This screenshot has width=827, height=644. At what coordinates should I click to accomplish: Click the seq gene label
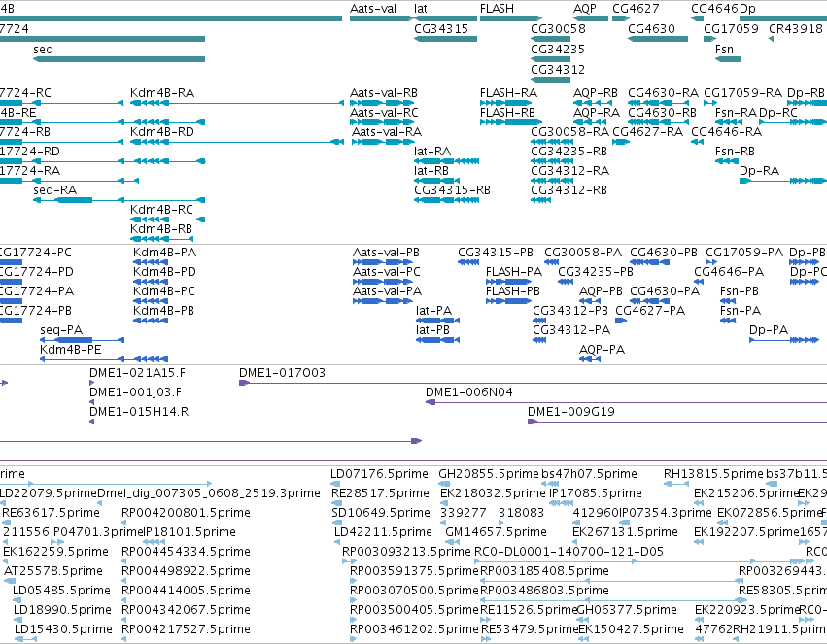point(44,49)
